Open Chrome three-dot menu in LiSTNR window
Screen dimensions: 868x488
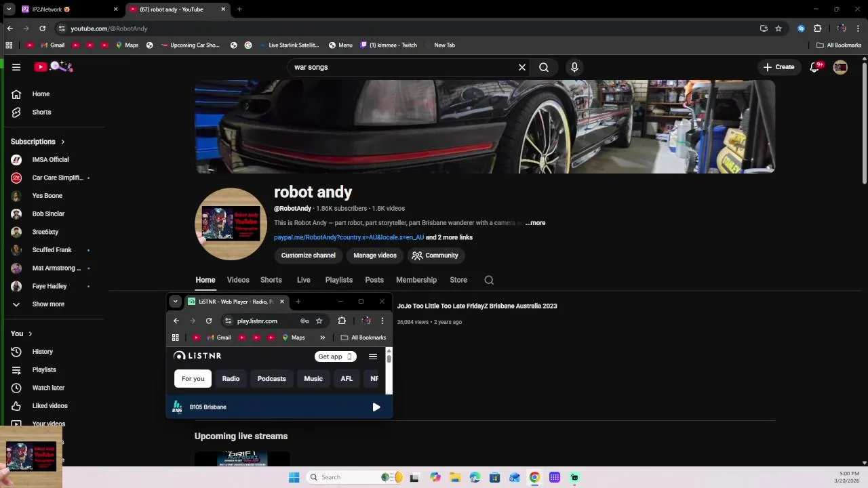(x=382, y=321)
